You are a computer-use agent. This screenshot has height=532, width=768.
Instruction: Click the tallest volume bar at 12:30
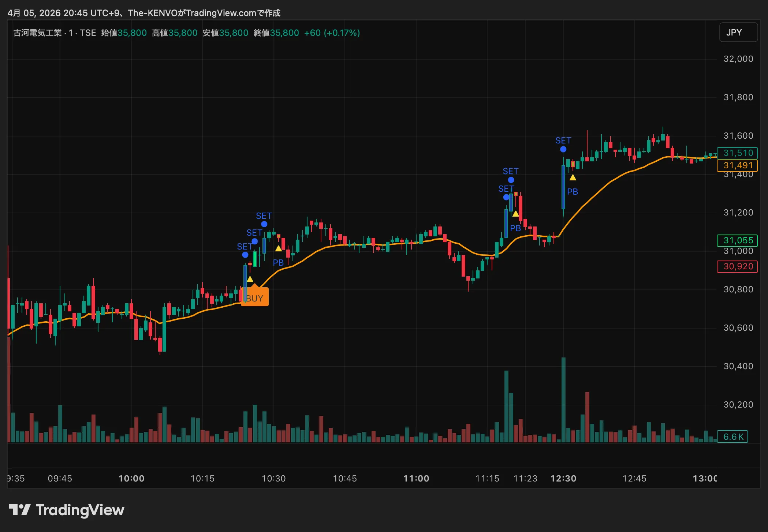pyautogui.click(x=563, y=401)
